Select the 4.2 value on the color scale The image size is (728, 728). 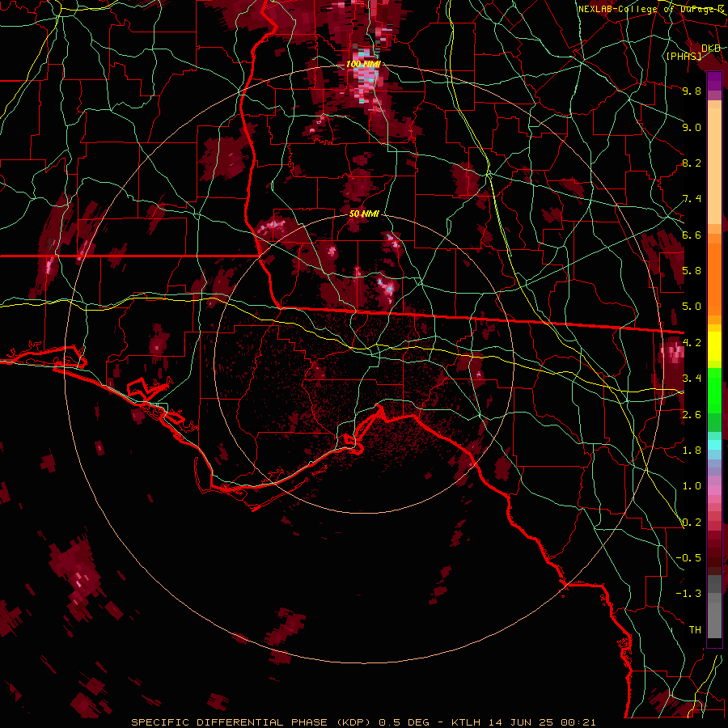(x=692, y=343)
